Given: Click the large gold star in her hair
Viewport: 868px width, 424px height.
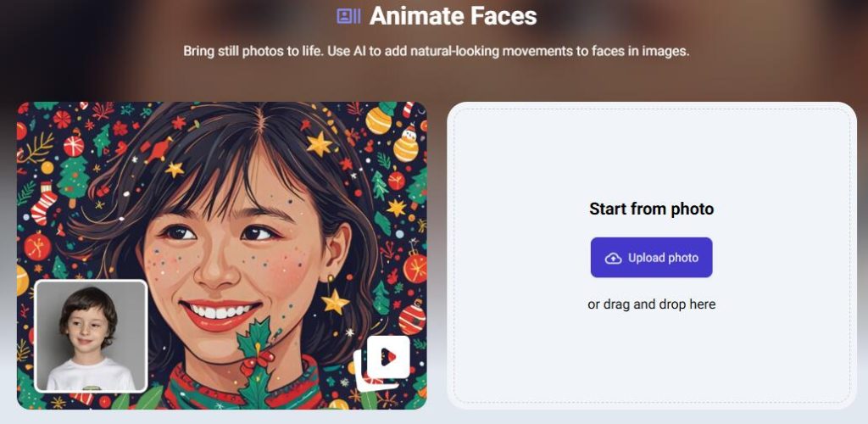Looking at the screenshot, I should [x=319, y=143].
